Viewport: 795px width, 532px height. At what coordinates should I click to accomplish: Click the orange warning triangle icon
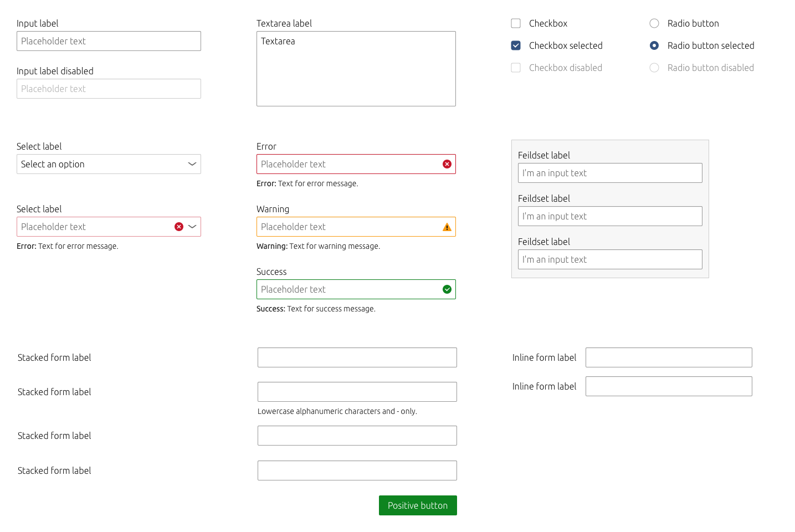coord(447,227)
